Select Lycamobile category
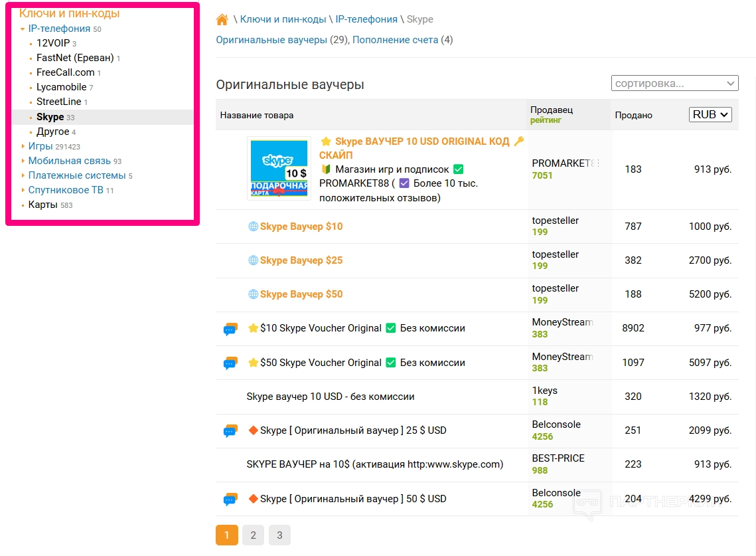756x556 pixels. click(62, 87)
